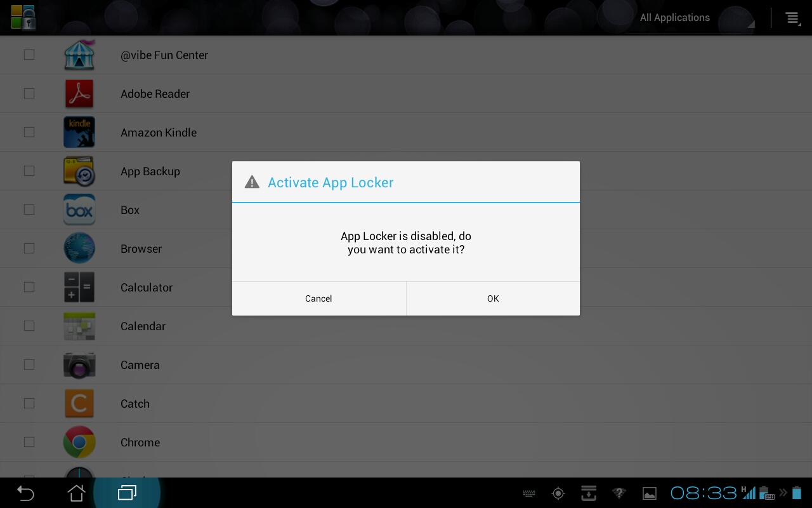The height and width of the screenshot is (508, 812).
Task: Confirm activation with the OK button
Action: point(493,298)
